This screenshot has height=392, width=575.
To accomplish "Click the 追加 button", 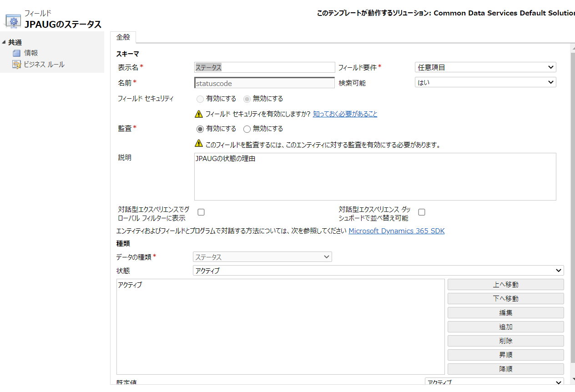I will click(506, 327).
